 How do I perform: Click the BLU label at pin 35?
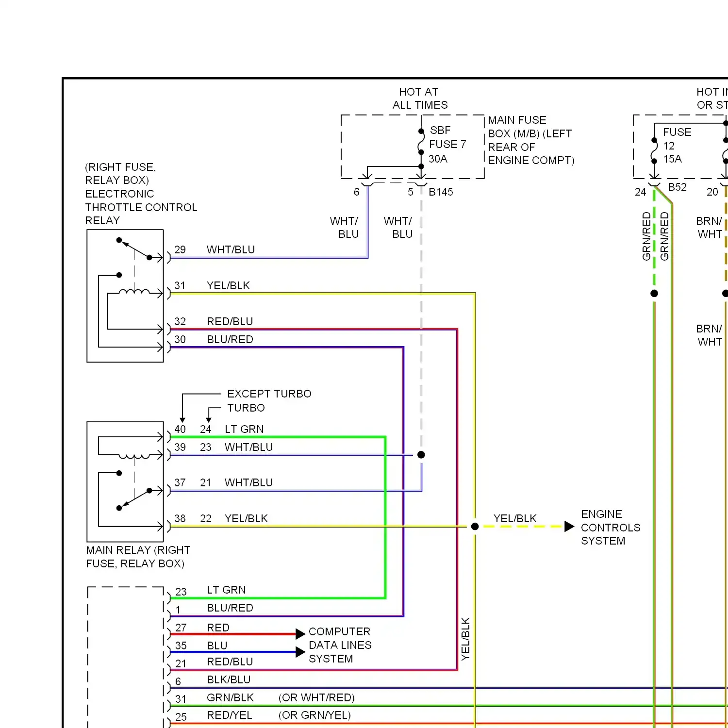pos(217,645)
